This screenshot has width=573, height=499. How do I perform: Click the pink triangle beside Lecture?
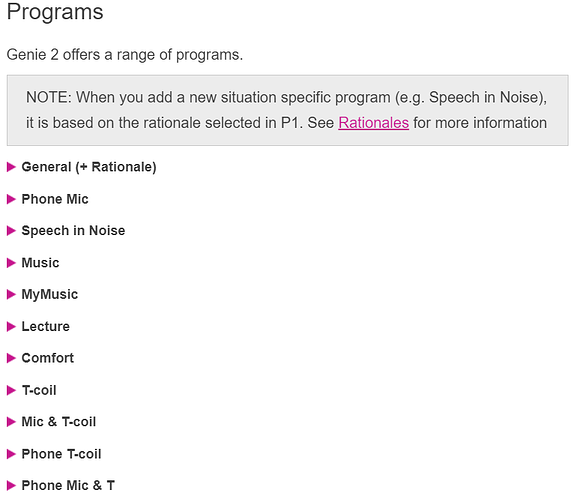pos(11,326)
